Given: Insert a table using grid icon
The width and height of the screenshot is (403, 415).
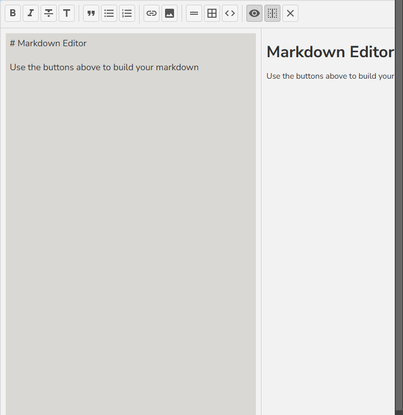Looking at the screenshot, I should click(212, 13).
